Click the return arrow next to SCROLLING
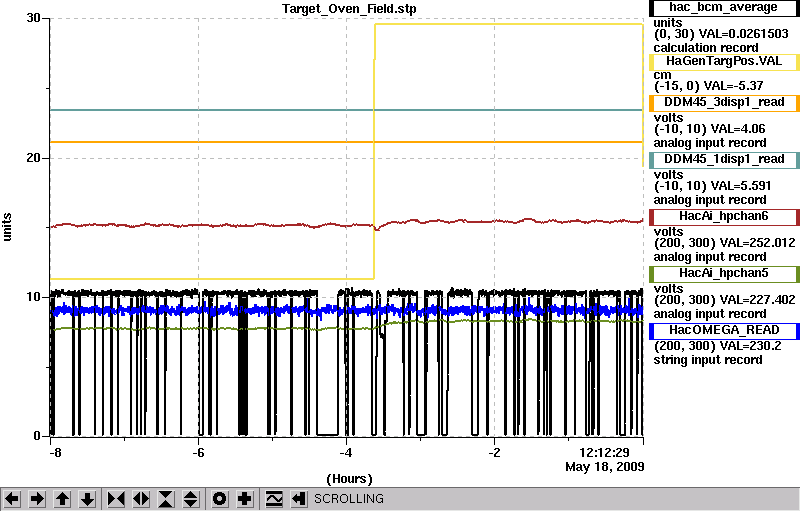This screenshot has width=800, height=511. [299, 499]
